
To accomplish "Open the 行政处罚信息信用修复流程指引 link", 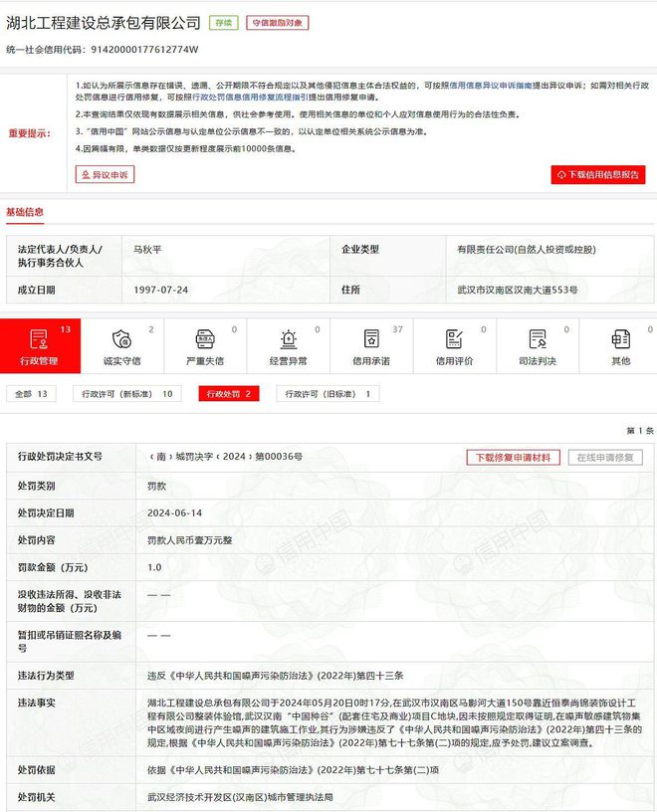I will pyautogui.click(x=250, y=97).
